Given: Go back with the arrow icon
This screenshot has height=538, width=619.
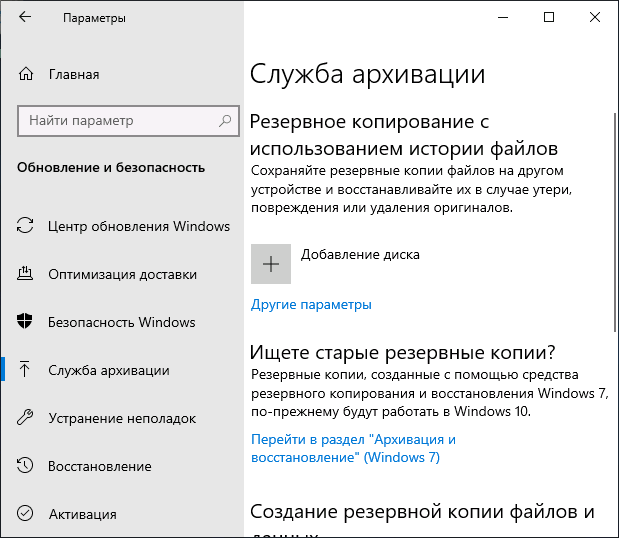Looking at the screenshot, I should pyautogui.click(x=25, y=17).
